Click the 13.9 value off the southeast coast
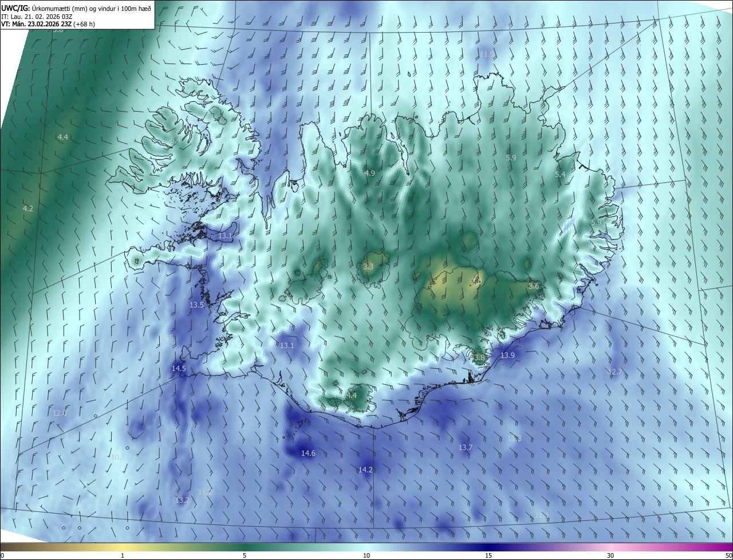This screenshot has width=733, height=560. pos(507,356)
